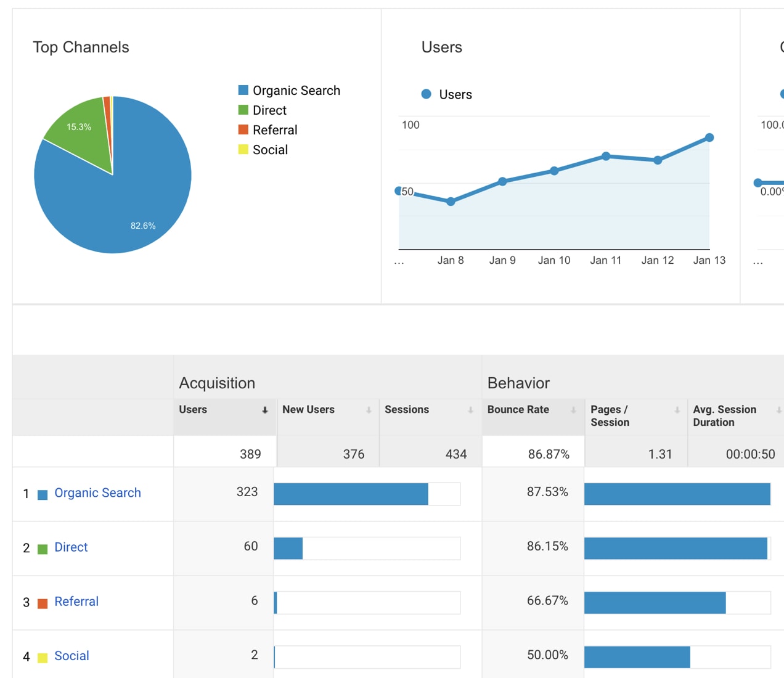Click the Acquisition section header
This screenshot has width=784, height=678.
pos(217,383)
